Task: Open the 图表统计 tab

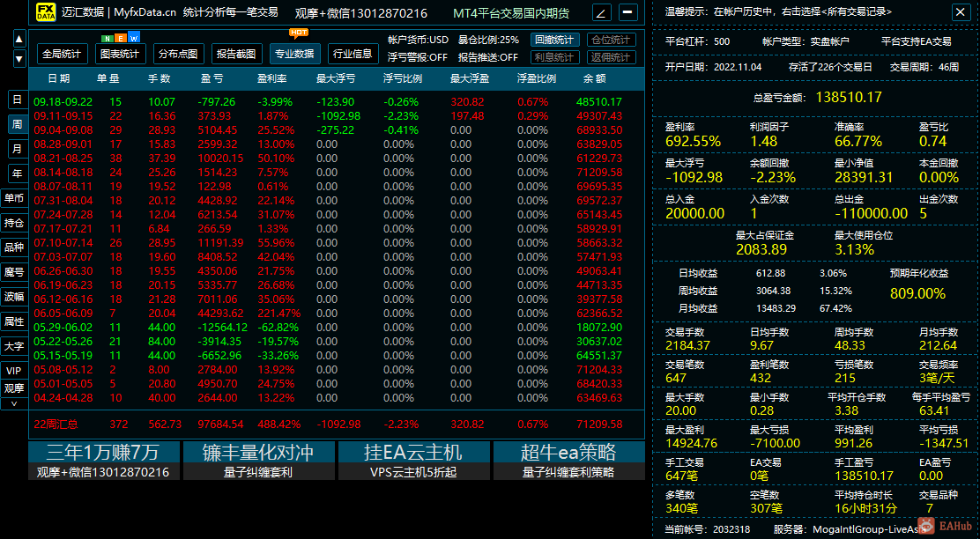Action: click(119, 54)
